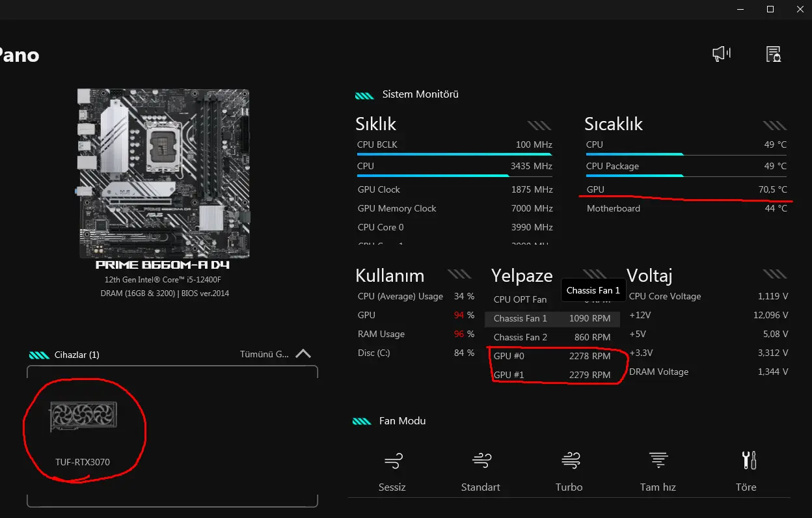
Task: Open the Sıcaklık section stripes icon
Action: tap(775, 125)
